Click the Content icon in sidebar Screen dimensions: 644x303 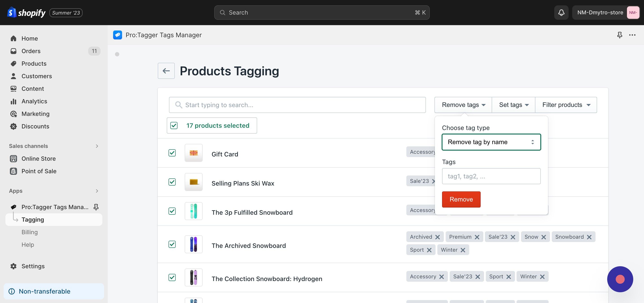point(13,89)
